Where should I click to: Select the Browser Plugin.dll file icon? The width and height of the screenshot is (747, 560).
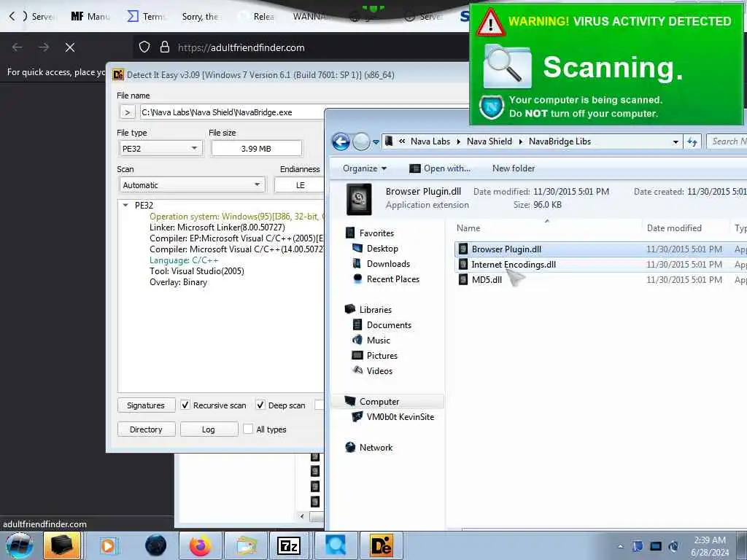tap(462, 249)
